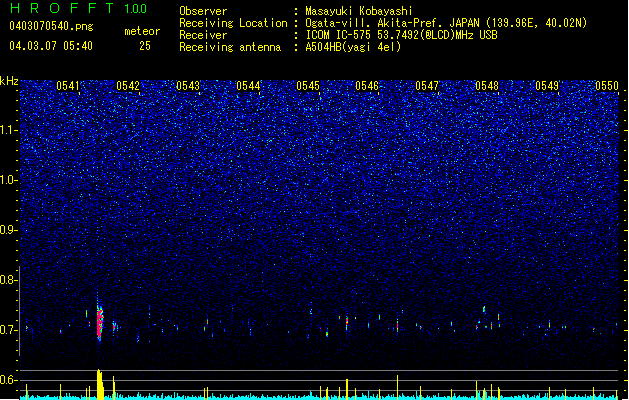629x400 pixels.
Task: Click the 0542 time marker
Action: click(x=128, y=86)
